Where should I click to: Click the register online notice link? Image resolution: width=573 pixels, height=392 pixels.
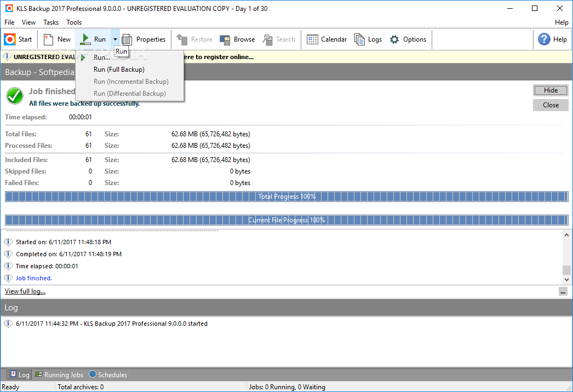[x=218, y=57]
